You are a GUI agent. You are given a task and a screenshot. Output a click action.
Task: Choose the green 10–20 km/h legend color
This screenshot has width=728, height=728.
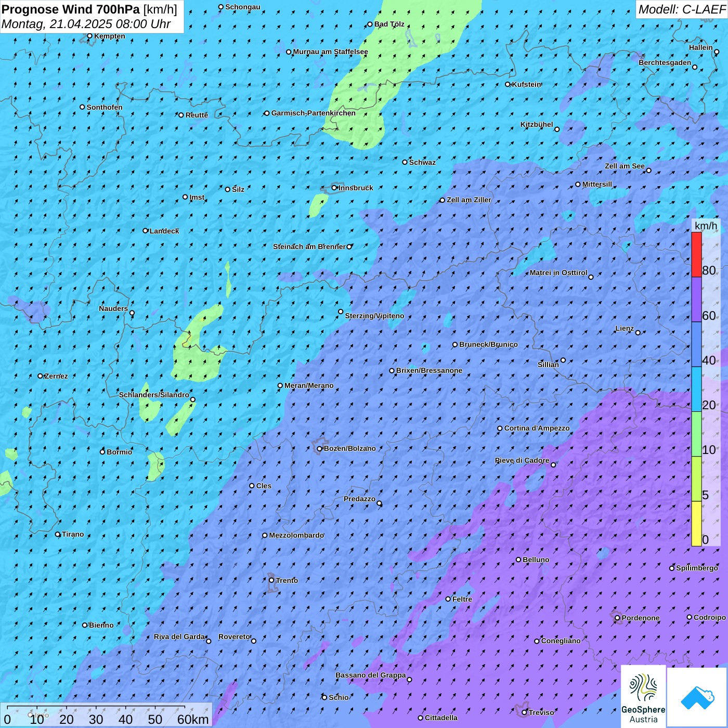[696, 434]
